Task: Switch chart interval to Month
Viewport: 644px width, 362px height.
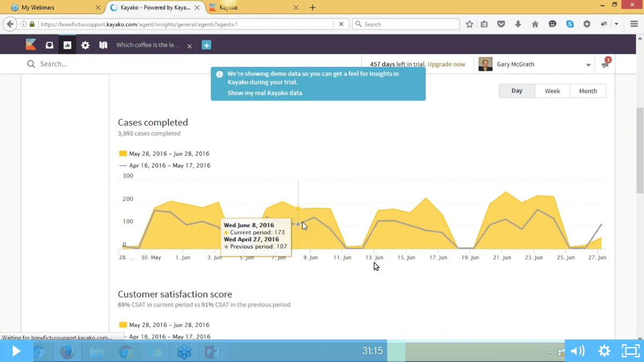Action: click(x=588, y=91)
